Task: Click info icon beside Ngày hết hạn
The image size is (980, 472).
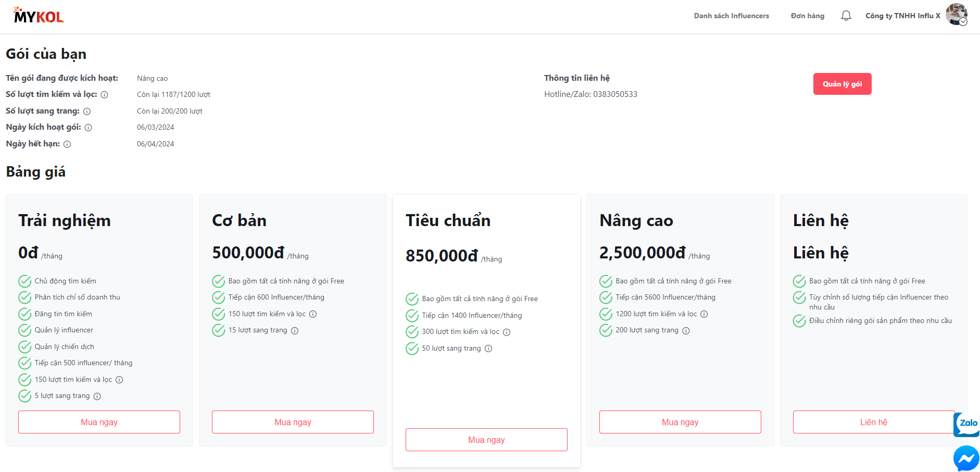Action: (x=67, y=144)
